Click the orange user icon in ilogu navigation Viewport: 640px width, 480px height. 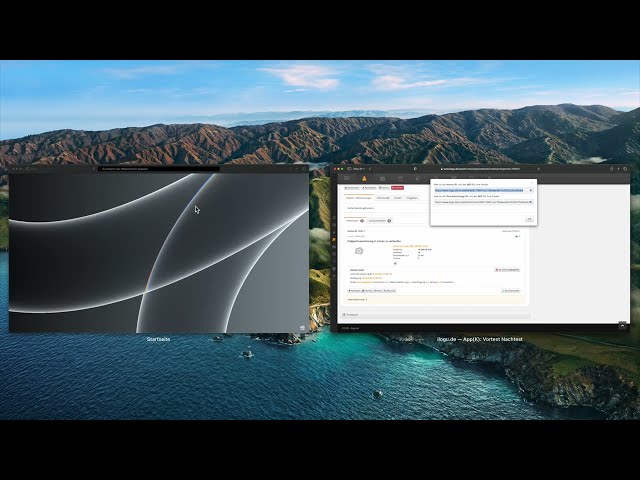coord(364,178)
